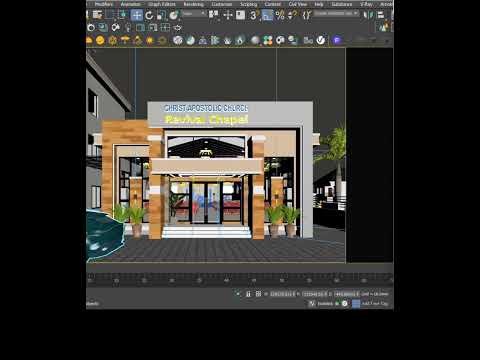Click the smiley sun light icon
This screenshot has height=360, width=480.
point(100,40)
